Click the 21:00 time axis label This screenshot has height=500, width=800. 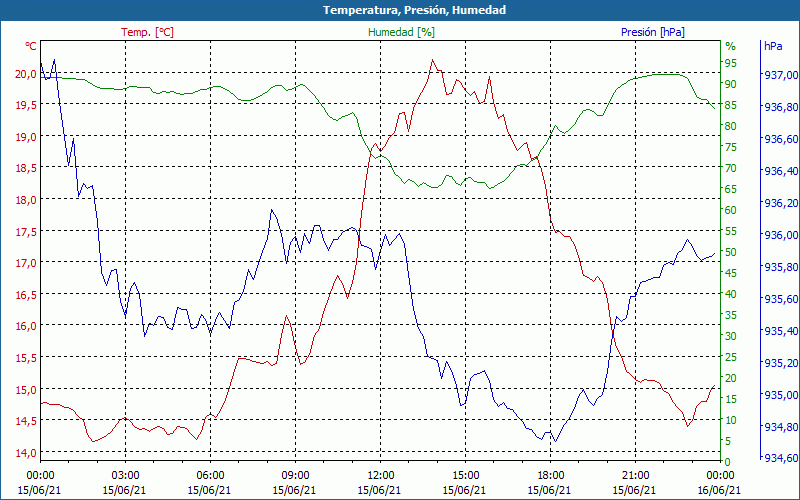(635, 475)
